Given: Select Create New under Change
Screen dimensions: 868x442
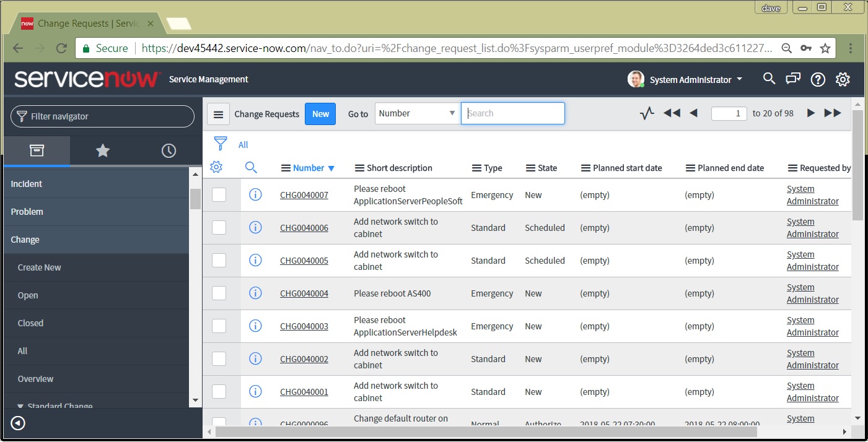Looking at the screenshot, I should click(x=97, y=267).
